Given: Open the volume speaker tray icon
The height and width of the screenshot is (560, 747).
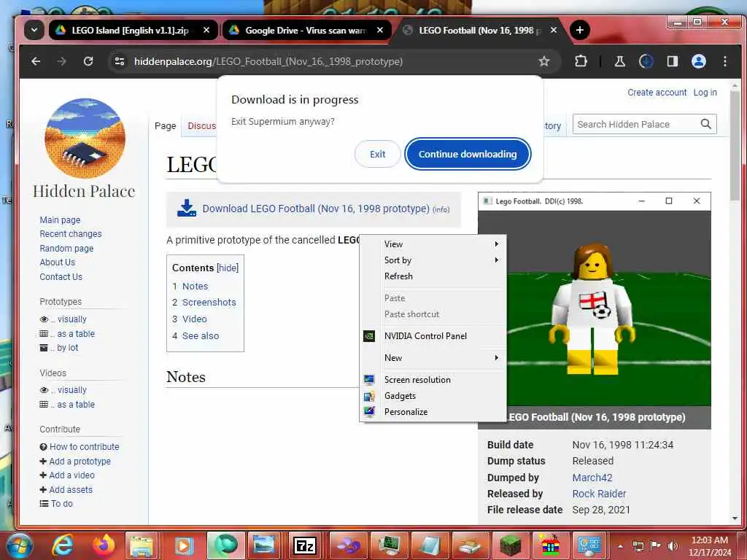Looking at the screenshot, I should (x=673, y=545).
